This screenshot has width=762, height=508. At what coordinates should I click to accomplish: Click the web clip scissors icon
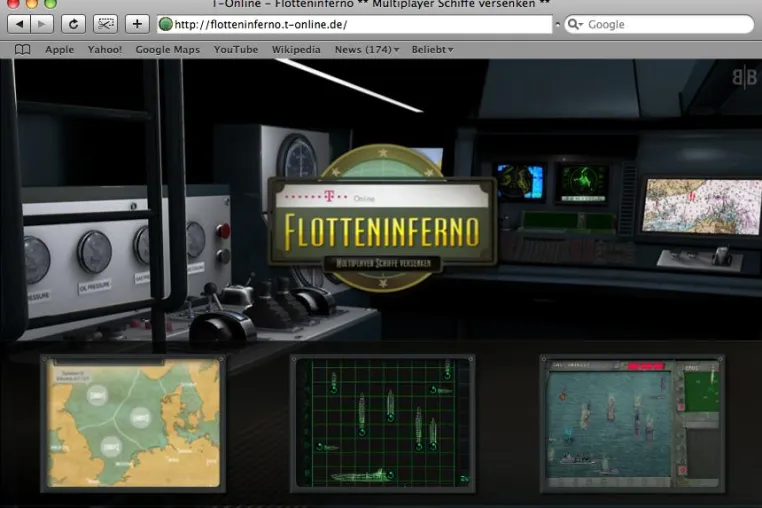(x=105, y=24)
